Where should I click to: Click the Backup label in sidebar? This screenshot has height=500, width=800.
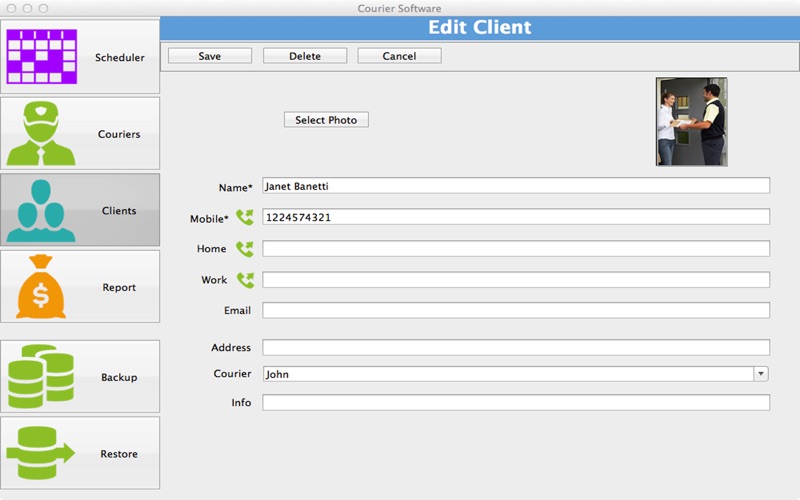coord(119,377)
